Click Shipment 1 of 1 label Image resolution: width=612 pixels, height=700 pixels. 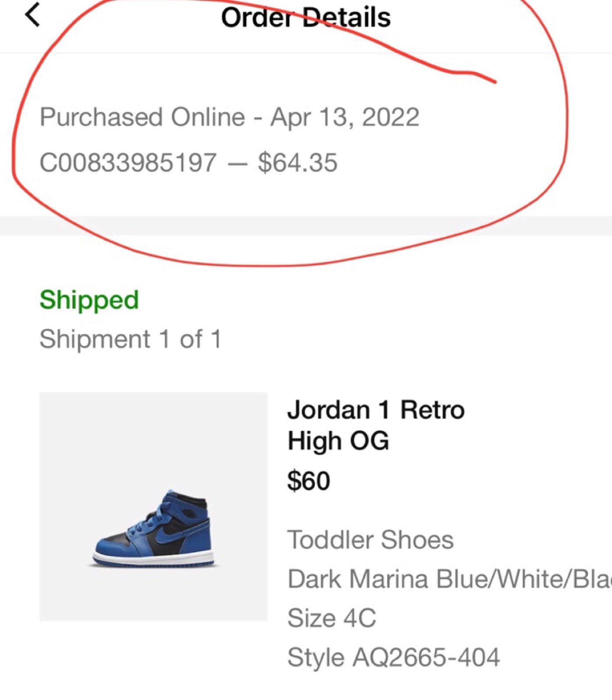point(130,339)
